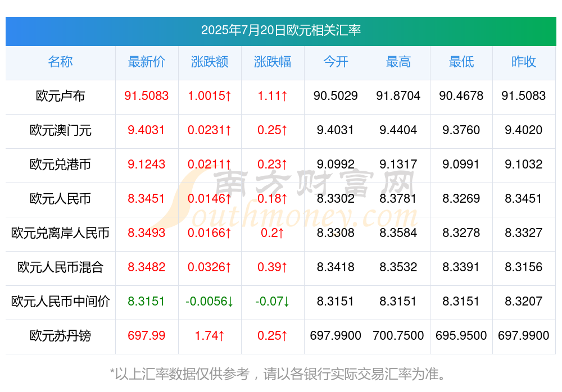Click latest price 8.3451 in red
Screen dimensions: 562x392
[147, 198]
